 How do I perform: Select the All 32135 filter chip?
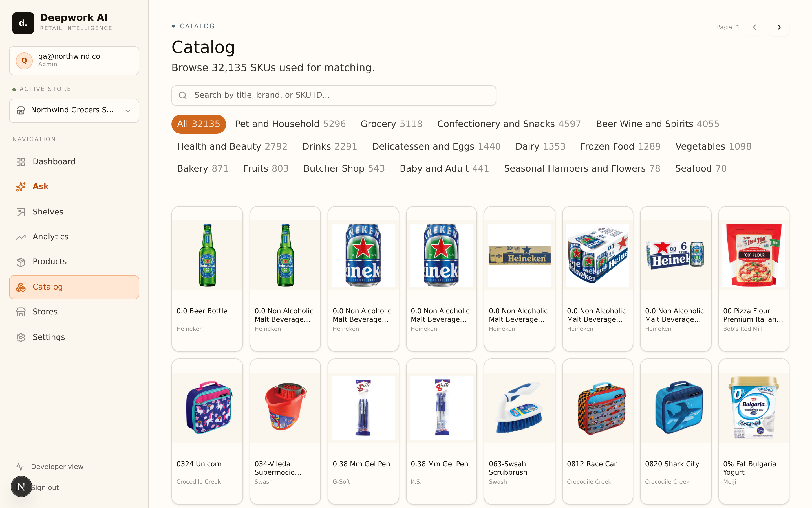point(199,124)
